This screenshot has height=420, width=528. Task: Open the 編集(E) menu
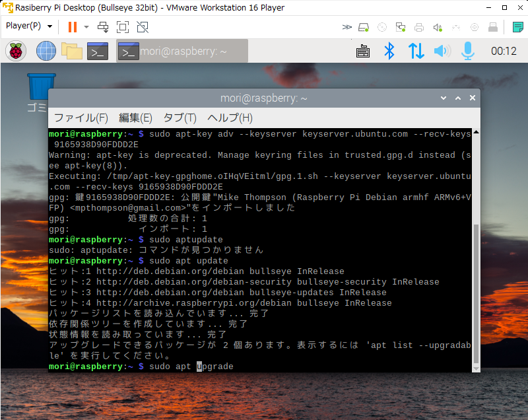[135, 118]
